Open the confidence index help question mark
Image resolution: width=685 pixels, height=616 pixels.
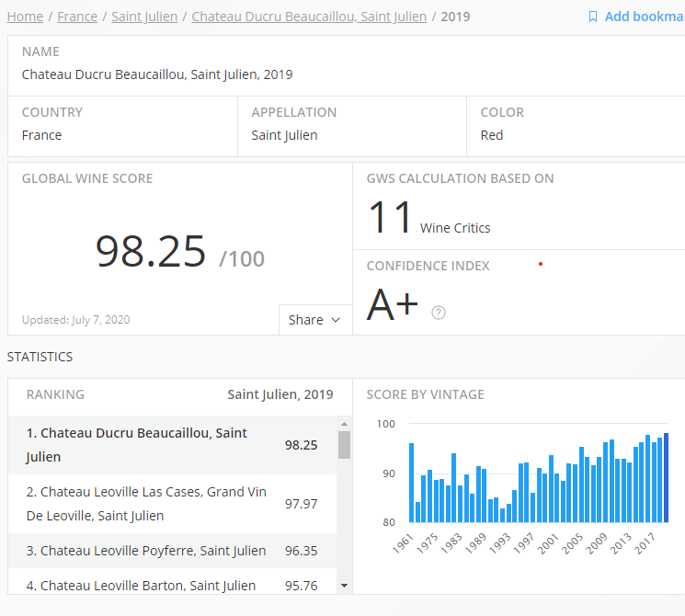[x=439, y=313]
